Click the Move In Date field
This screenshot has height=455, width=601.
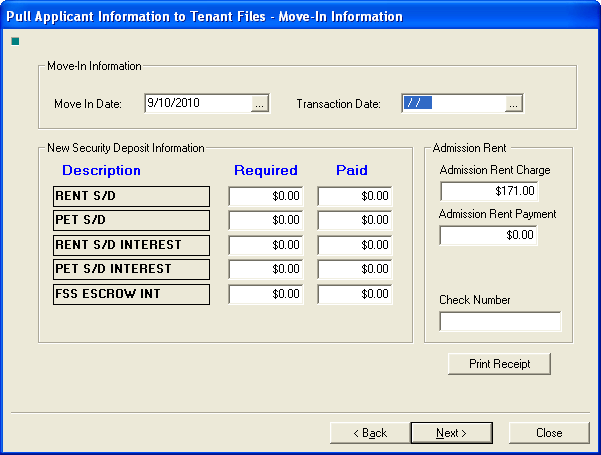[x=196, y=103]
